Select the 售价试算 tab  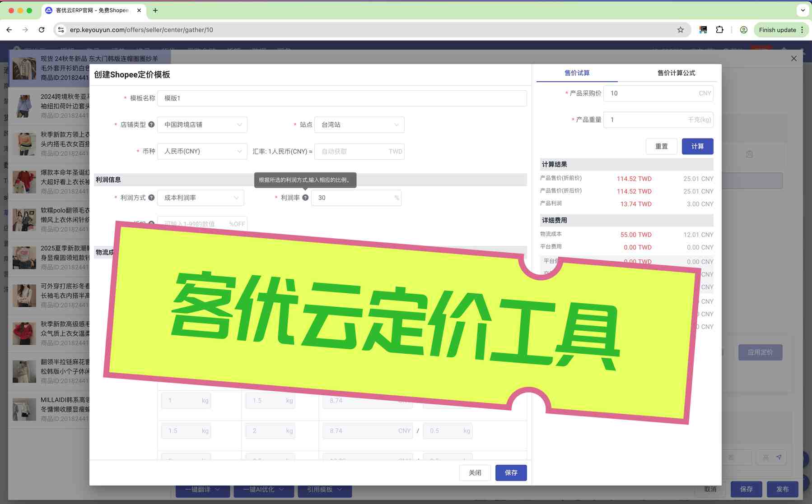577,73
